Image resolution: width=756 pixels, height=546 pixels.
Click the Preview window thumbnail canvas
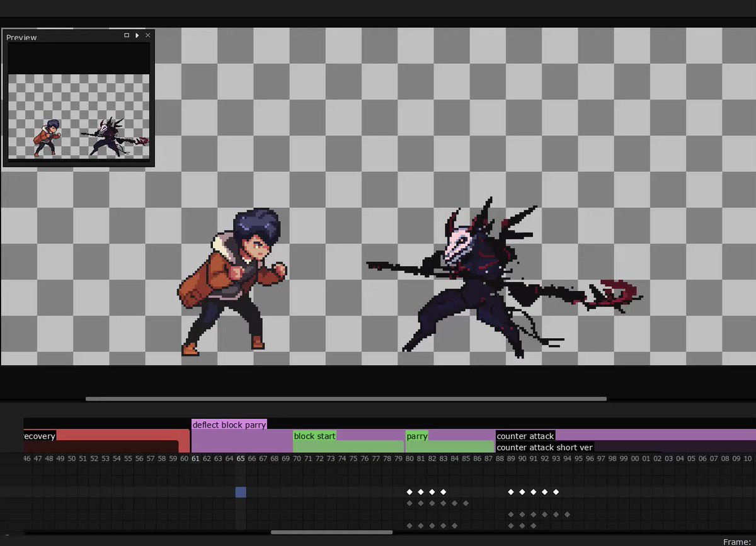click(x=79, y=117)
